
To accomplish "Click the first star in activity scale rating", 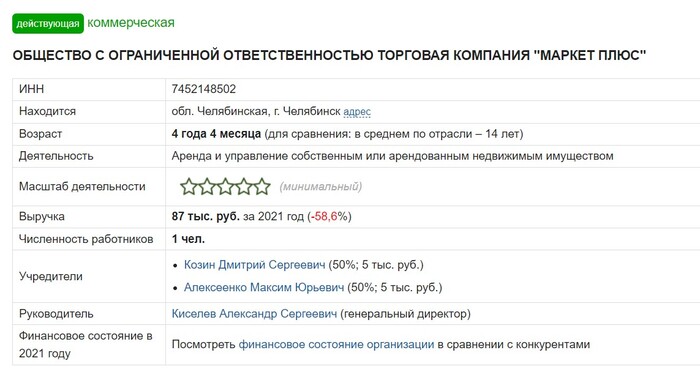I will tap(188, 187).
